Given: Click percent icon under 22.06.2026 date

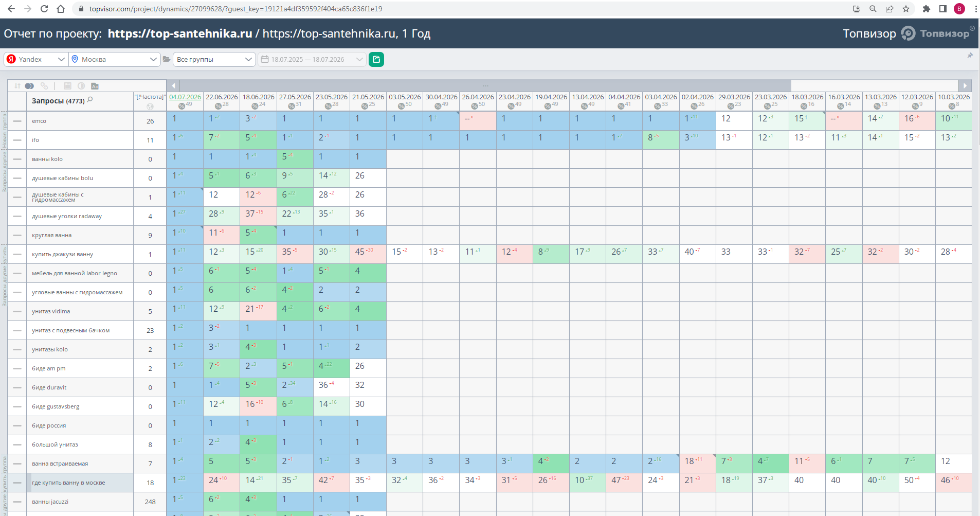Looking at the screenshot, I should pos(218,106).
